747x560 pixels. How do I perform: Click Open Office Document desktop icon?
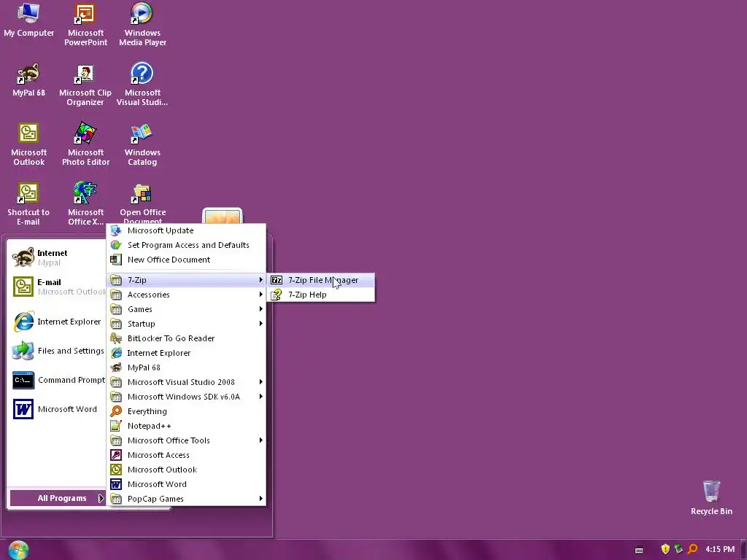click(x=142, y=203)
